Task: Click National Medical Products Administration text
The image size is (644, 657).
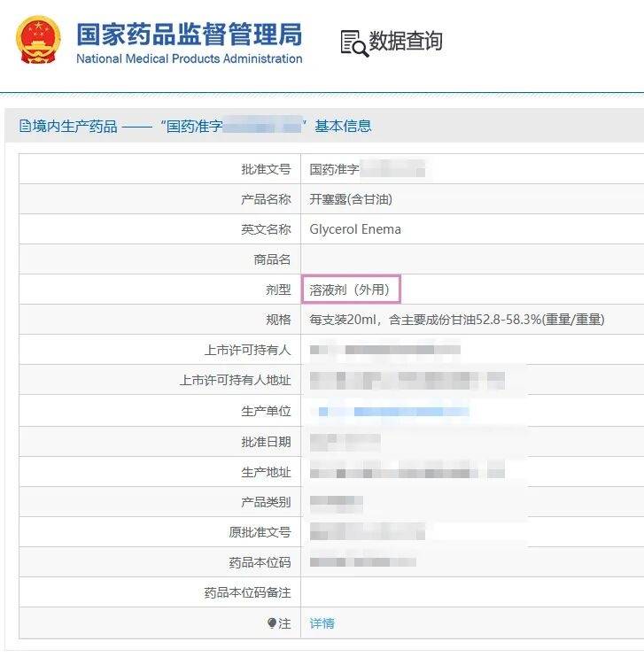Action: [190, 58]
